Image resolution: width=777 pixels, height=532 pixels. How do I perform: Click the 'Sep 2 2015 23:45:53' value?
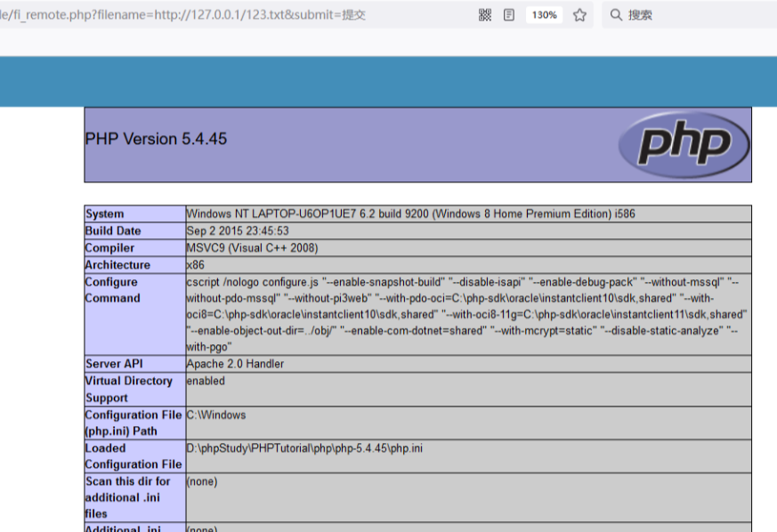point(238,230)
